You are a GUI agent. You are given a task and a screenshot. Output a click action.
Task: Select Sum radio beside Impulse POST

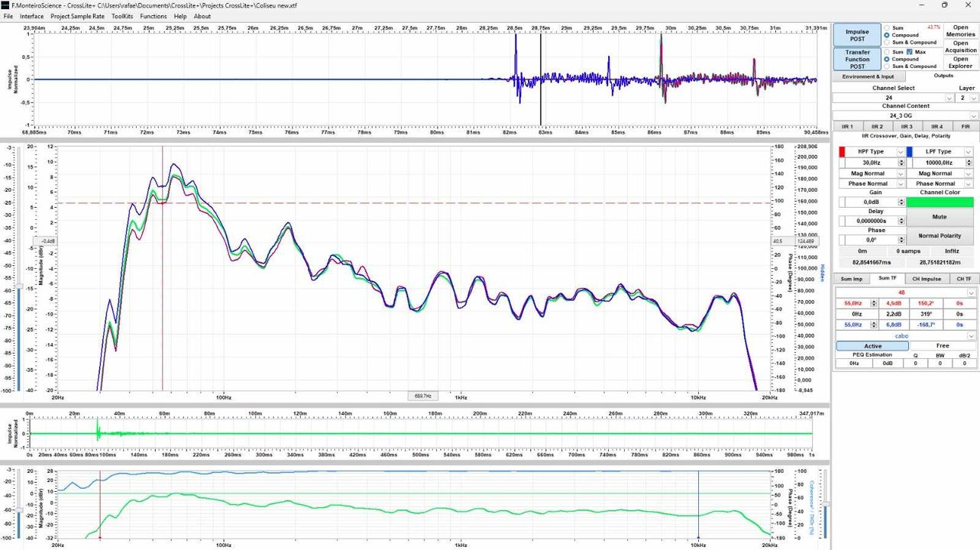pyautogui.click(x=887, y=27)
